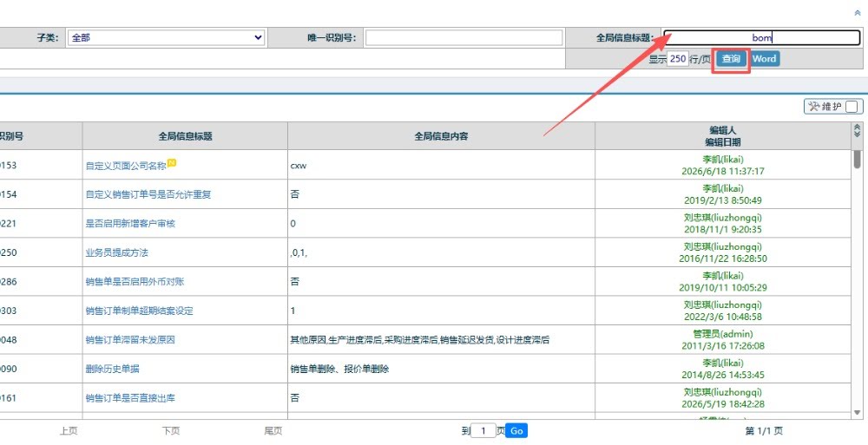
Task: Open the 自定义销售订单号是否允许重复 link
Action: coord(148,194)
